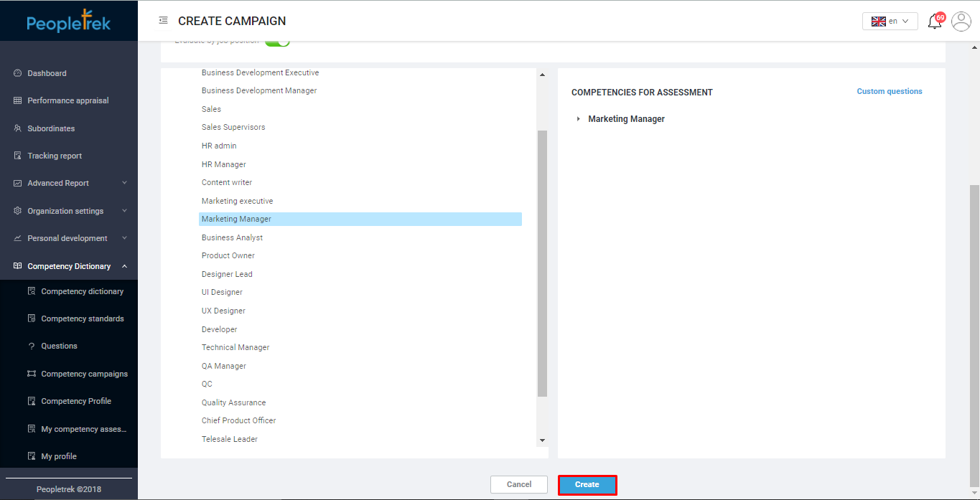
Task: Click the Dashboard icon in sidebar
Action: pyautogui.click(x=18, y=73)
